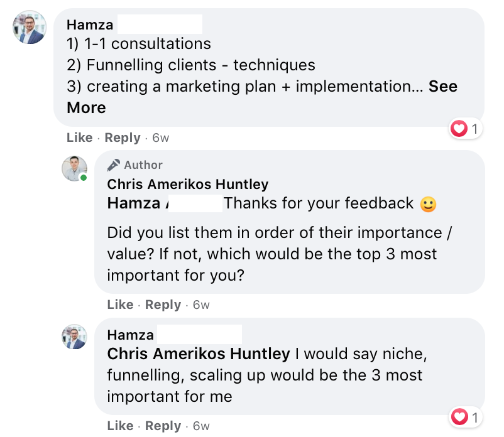504x437 pixels.
Task: Click the 6w timestamp under Chris's reply
Action: click(201, 305)
